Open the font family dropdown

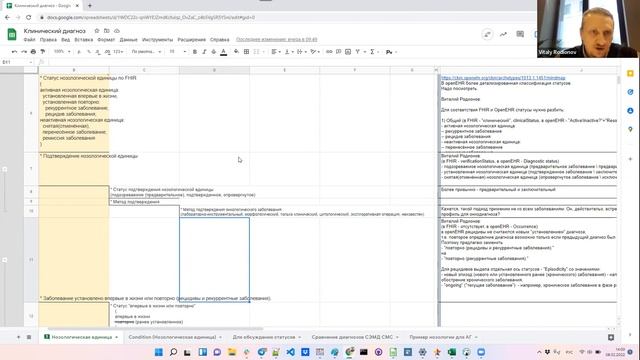pos(146,52)
